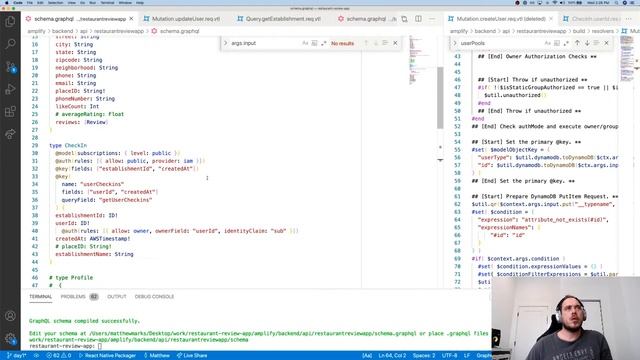The image size is (640, 360).
Task: Open the Search view in activity bar
Action: tap(10, 43)
